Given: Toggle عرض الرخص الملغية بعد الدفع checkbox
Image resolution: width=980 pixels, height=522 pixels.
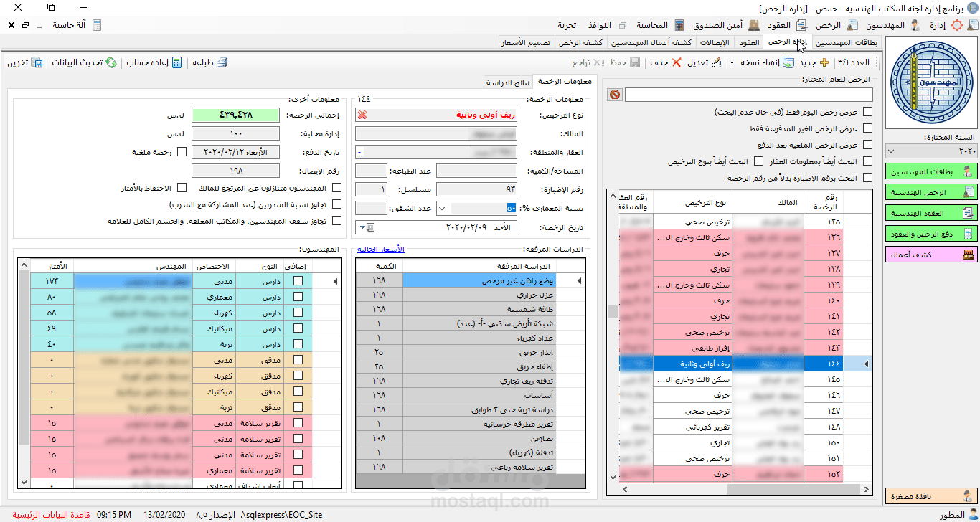Looking at the screenshot, I should (x=867, y=145).
